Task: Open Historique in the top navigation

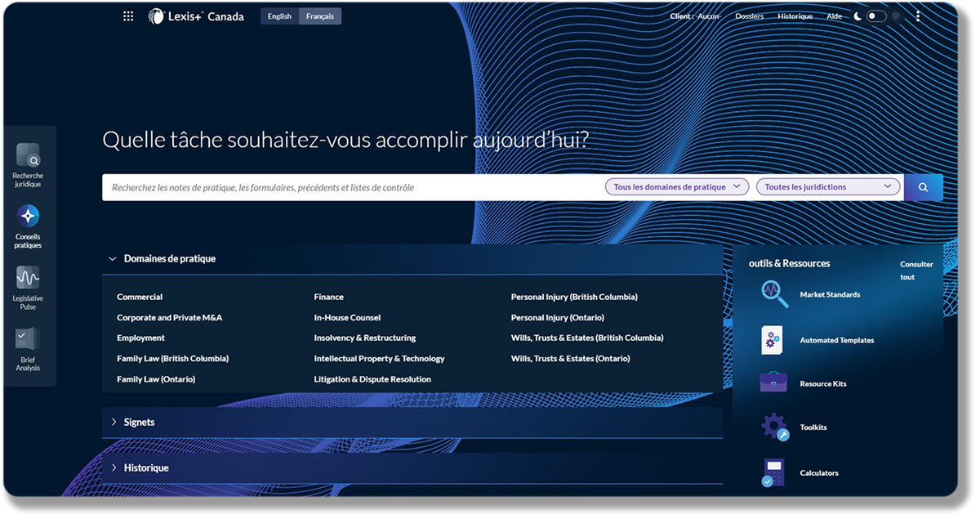Action: tap(795, 16)
